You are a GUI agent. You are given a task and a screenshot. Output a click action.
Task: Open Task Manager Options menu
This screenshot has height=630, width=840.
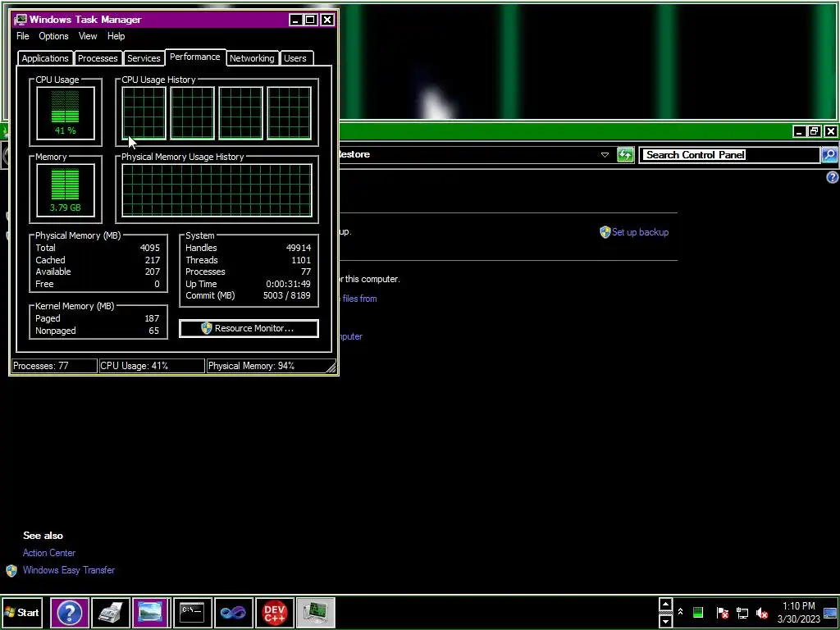point(53,36)
